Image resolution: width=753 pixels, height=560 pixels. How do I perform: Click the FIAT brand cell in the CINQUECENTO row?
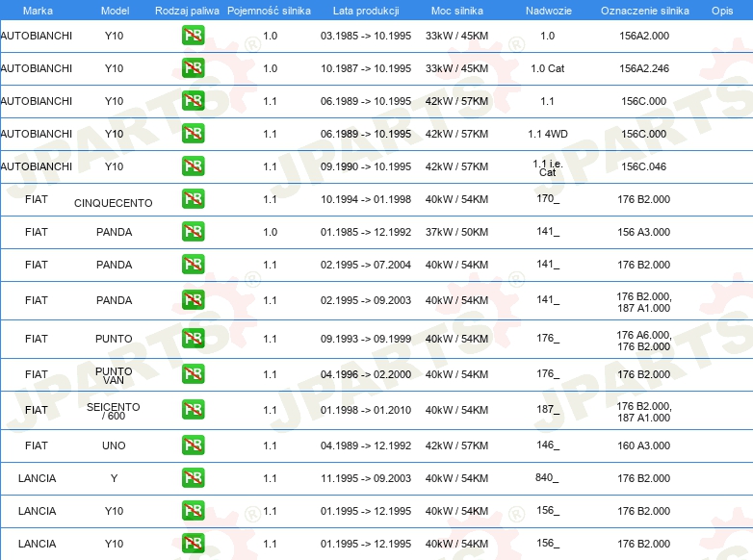click(37, 199)
